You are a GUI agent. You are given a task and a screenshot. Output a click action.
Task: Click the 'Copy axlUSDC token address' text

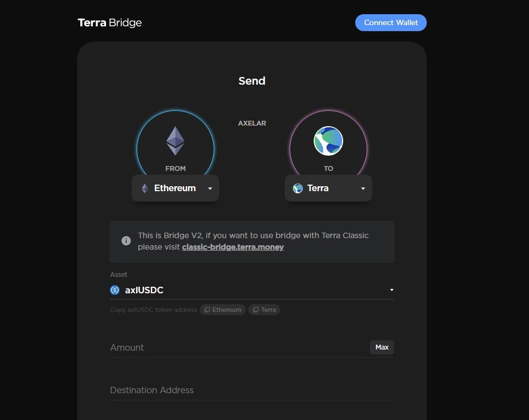[154, 310]
